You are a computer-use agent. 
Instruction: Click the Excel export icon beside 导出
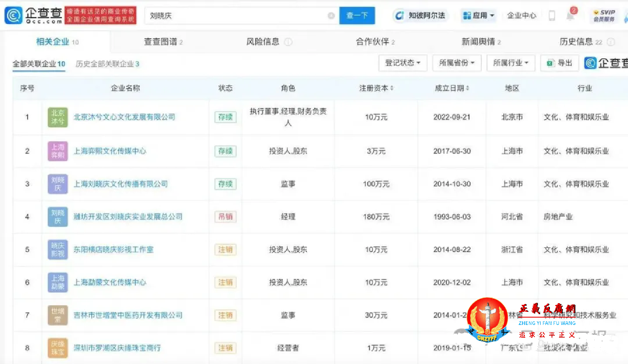(x=552, y=63)
